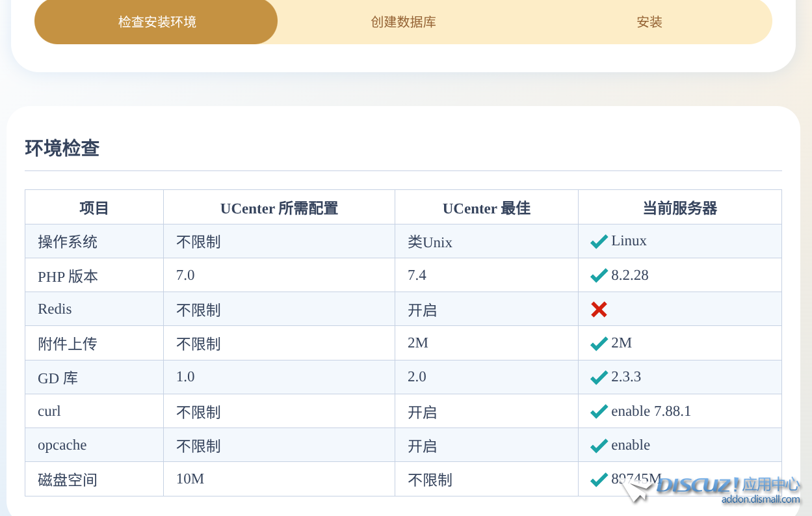Click the 开启 cell in Redis row

423,310
